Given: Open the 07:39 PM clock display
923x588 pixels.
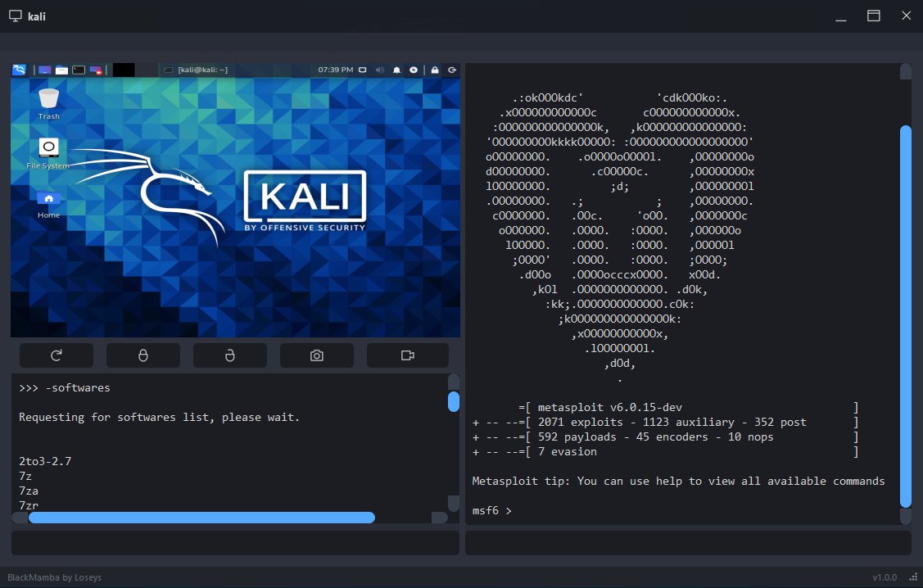Looking at the screenshot, I should tap(335, 70).
